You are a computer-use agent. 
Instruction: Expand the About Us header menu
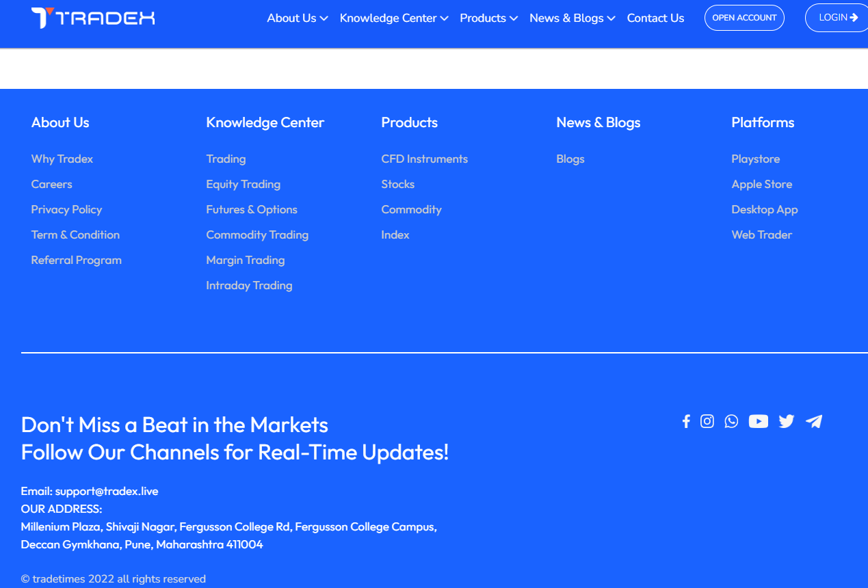coord(298,18)
